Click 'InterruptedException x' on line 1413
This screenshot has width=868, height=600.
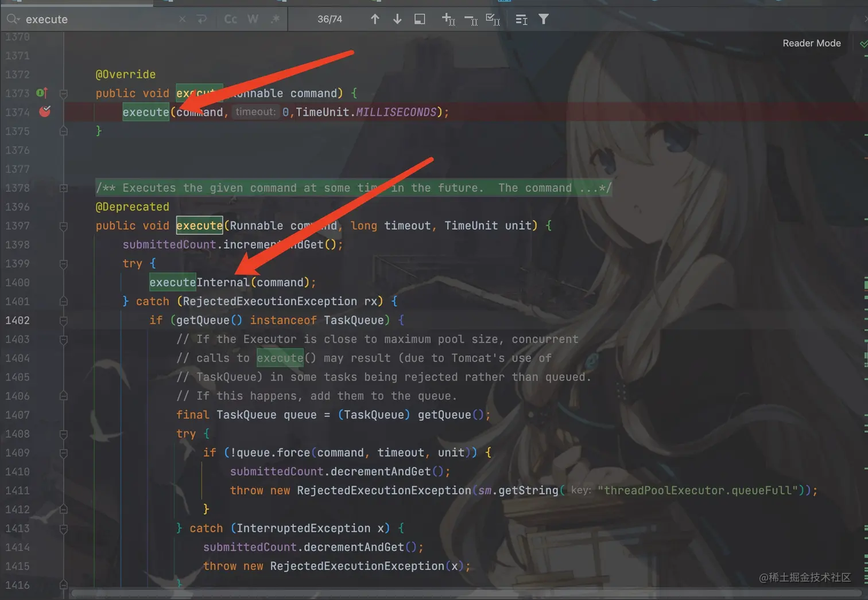pyautogui.click(x=310, y=528)
